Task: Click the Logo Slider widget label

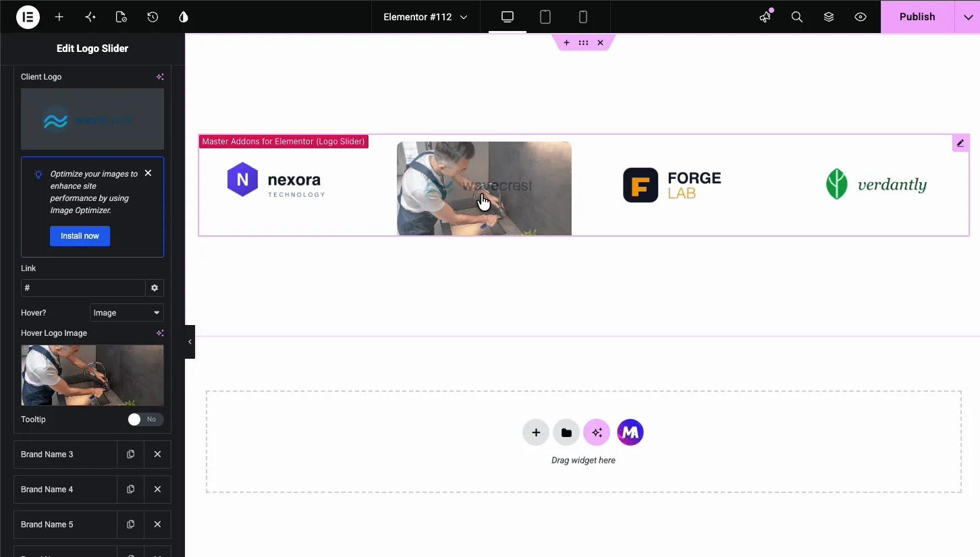Action: 283,142
